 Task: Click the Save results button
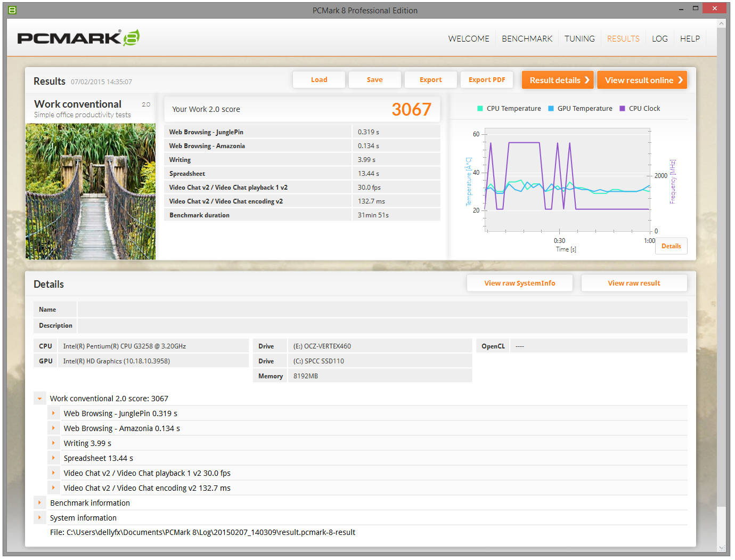coord(375,80)
